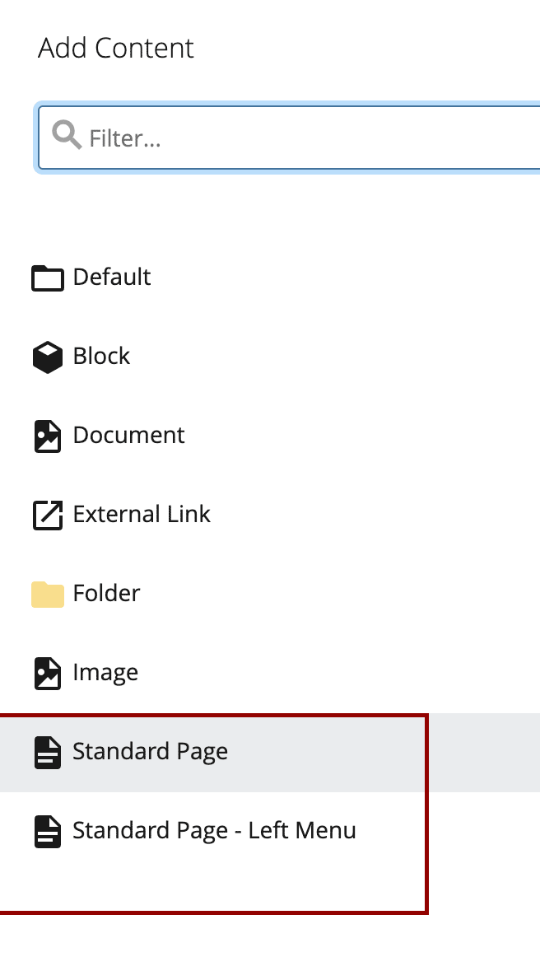Click the Add Content heading
Viewport: 540px width, 980px height.
(115, 49)
